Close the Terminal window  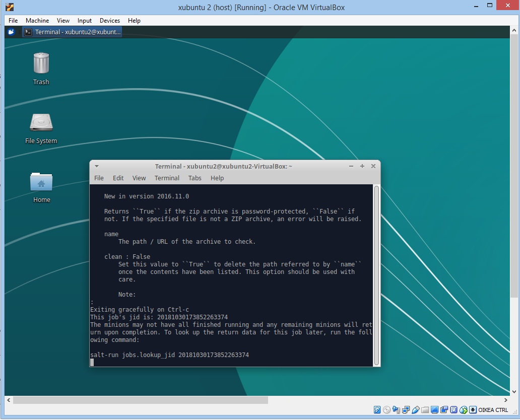(x=373, y=166)
